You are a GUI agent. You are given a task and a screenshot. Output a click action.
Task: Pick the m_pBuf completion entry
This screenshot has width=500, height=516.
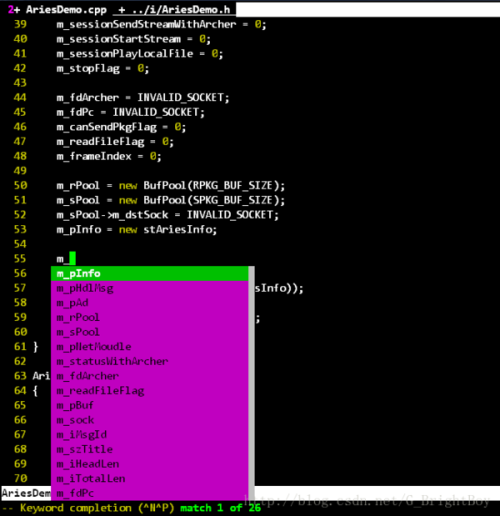149,406
